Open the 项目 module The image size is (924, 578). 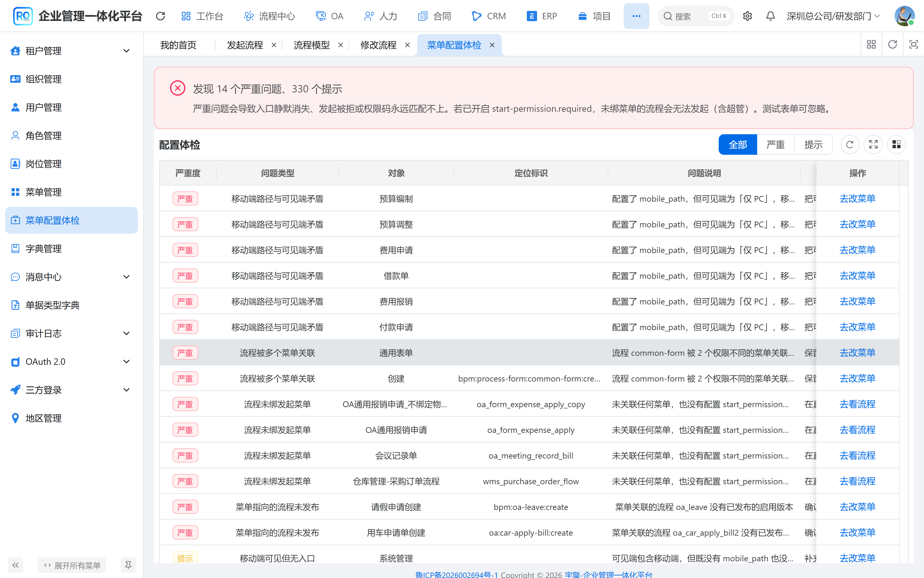coord(595,16)
